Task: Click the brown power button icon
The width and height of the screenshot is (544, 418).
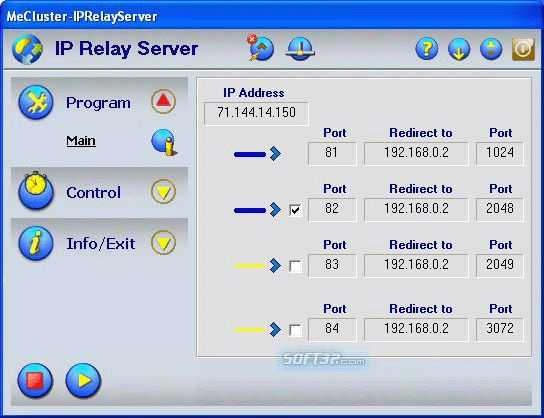Action: 523,49
